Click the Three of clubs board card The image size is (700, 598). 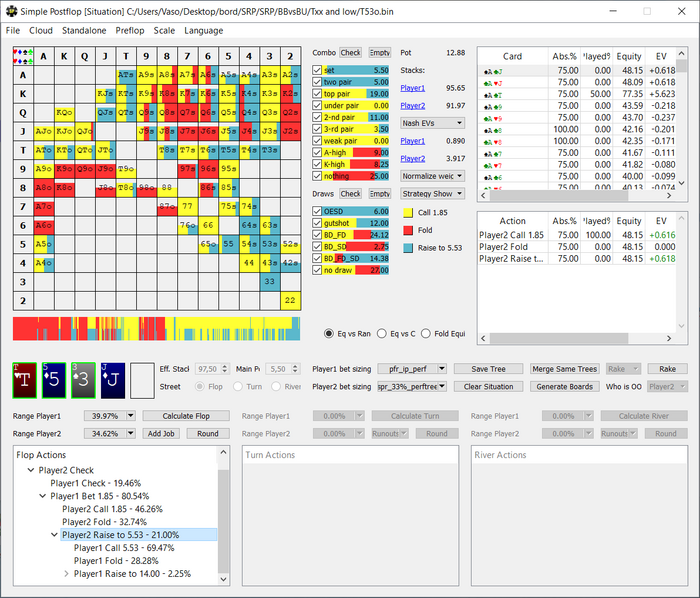coord(83,380)
